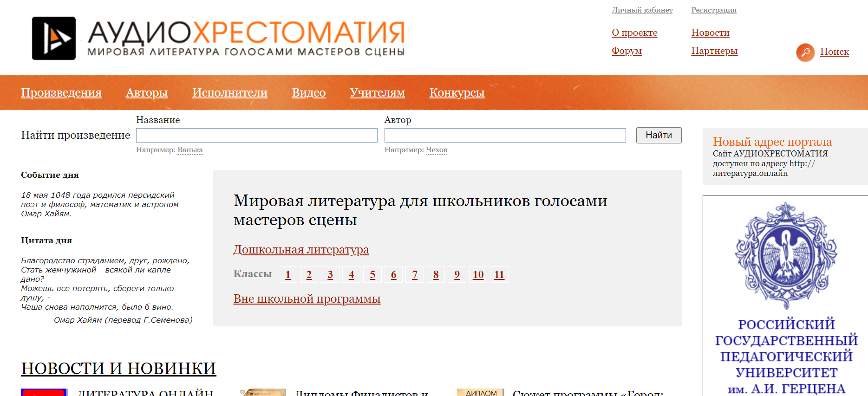Open Учителям menu item
Image resolution: width=868 pixels, height=396 pixels.
pyautogui.click(x=378, y=92)
